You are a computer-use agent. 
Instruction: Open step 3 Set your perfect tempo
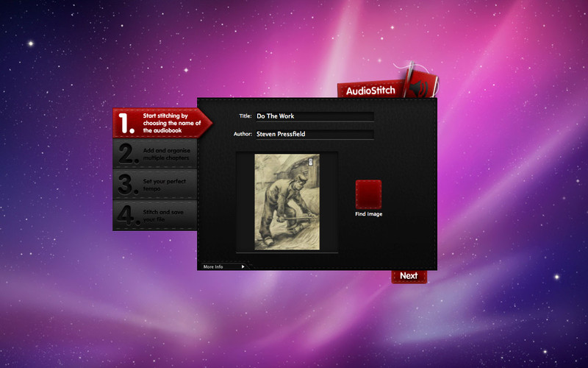pyautogui.click(x=155, y=185)
